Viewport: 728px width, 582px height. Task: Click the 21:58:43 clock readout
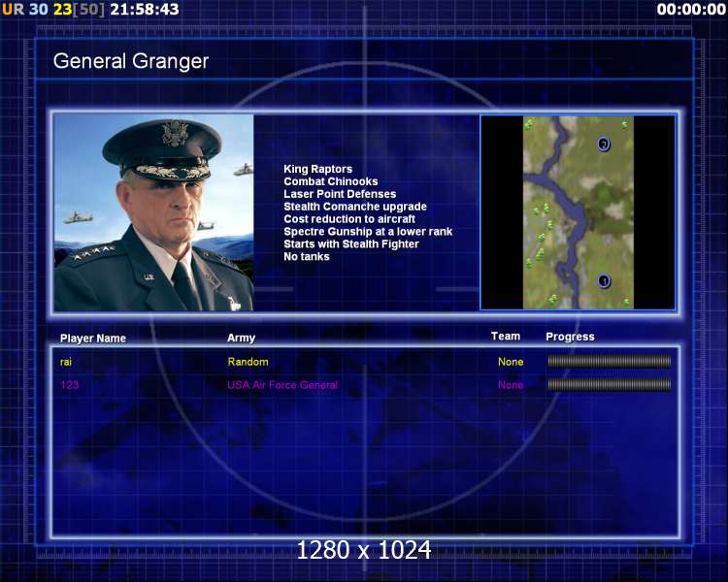[x=145, y=10]
